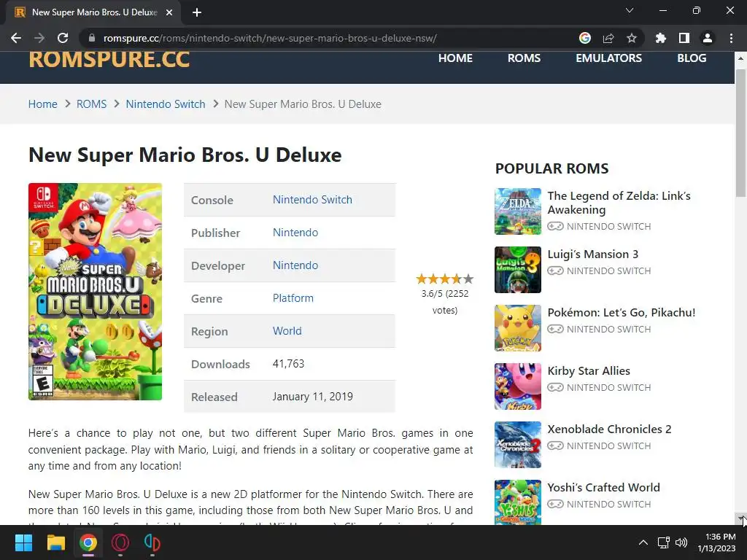Select the New Super Mario Bros. U Deluxe tab
This screenshot has width=747, height=560.
93,12
